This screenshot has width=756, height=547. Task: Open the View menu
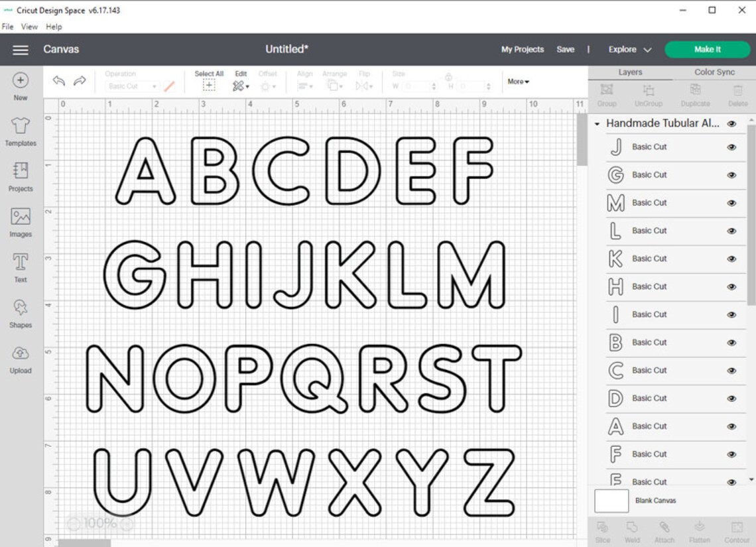[29, 27]
